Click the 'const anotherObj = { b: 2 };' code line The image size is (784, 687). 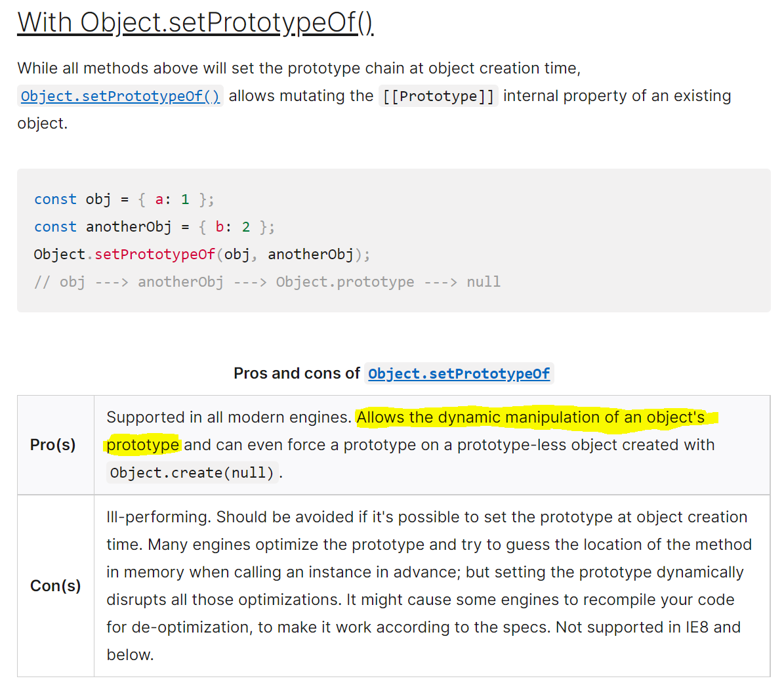click(x=154, y=227)
